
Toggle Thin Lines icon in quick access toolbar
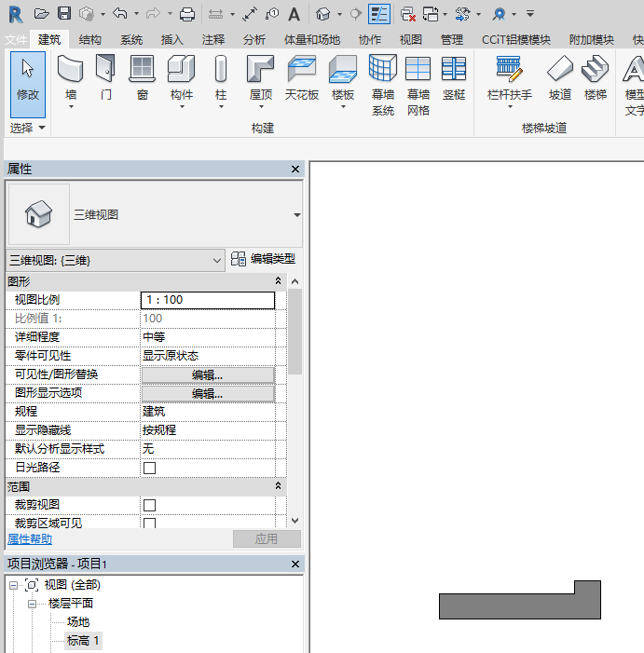click(x=379, y=14)
